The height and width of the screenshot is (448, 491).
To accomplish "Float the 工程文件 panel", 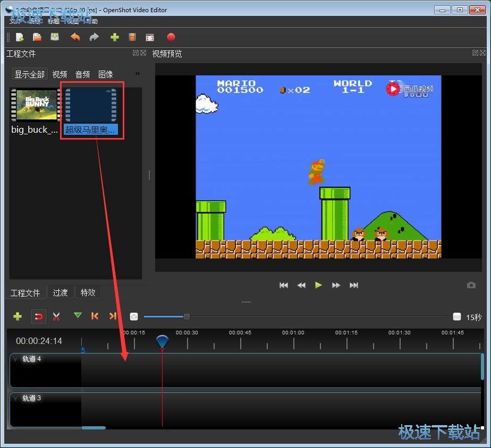I will coord(136,53).
